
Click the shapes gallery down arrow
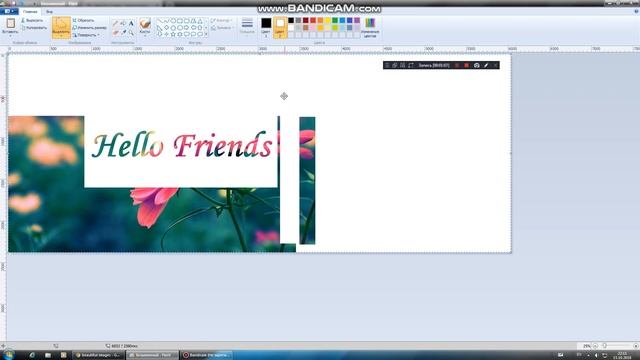coord(207,28)
